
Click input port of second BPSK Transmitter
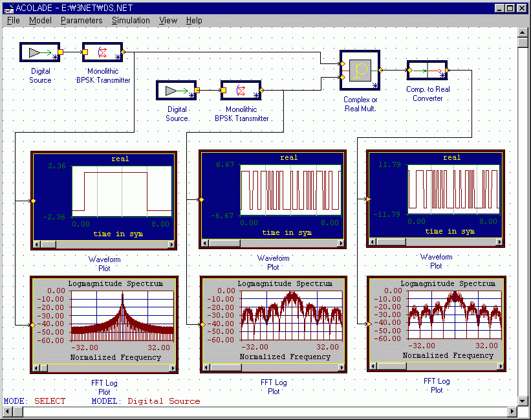tap(223, 90)
